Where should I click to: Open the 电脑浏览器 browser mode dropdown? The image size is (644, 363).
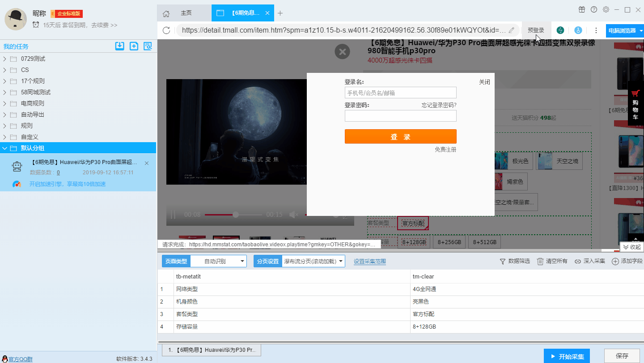click(625, 30)
